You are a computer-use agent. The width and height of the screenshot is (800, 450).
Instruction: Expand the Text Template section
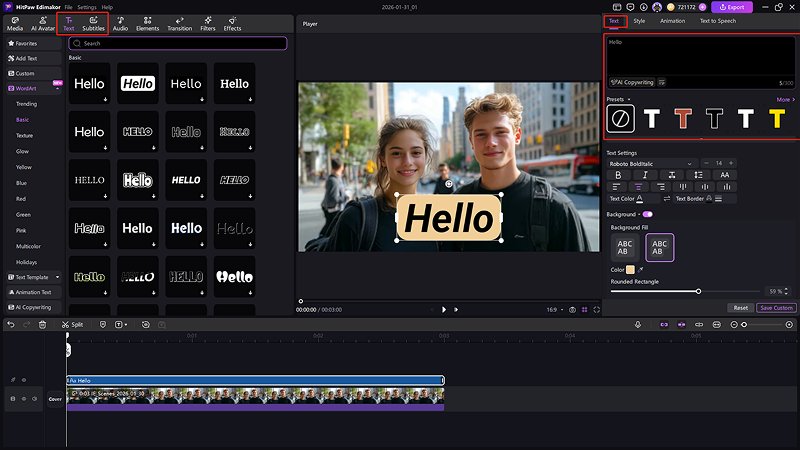[57, 277]
